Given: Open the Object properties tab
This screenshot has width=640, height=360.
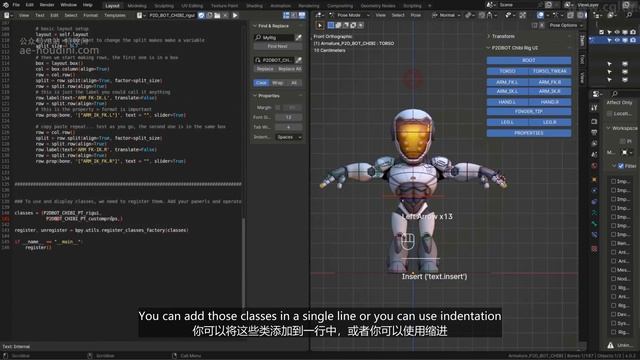Looking at the screenshot, I should point(594,180).
